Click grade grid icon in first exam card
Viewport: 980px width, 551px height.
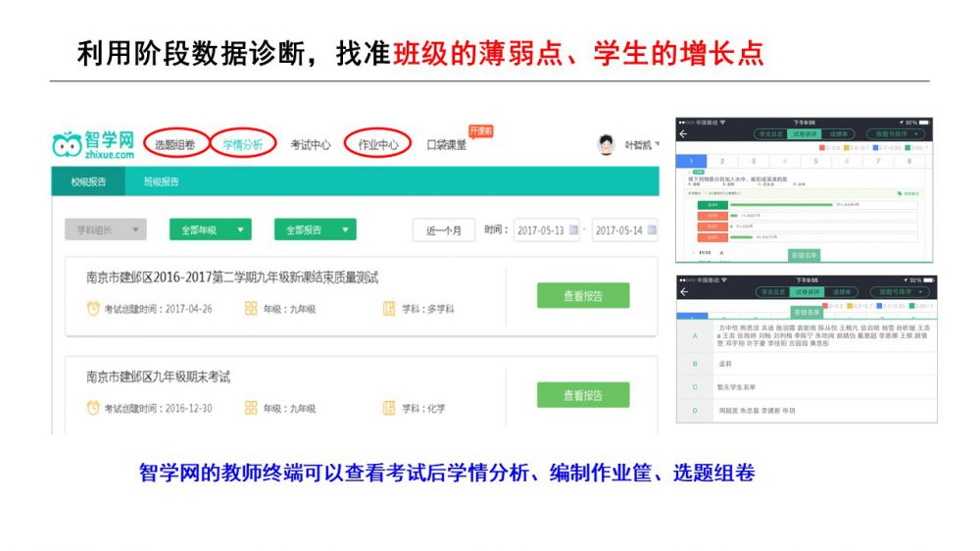(x=251, y=309)
